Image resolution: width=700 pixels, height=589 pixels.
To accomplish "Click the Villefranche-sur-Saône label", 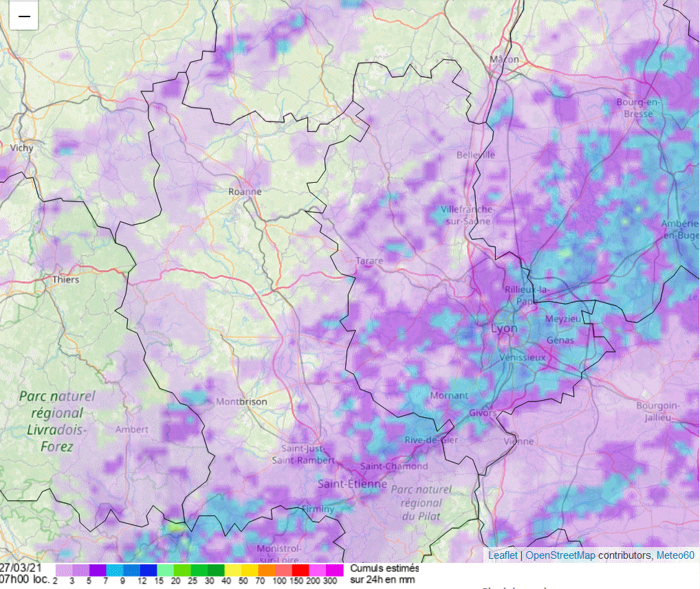I will (468, 214).
